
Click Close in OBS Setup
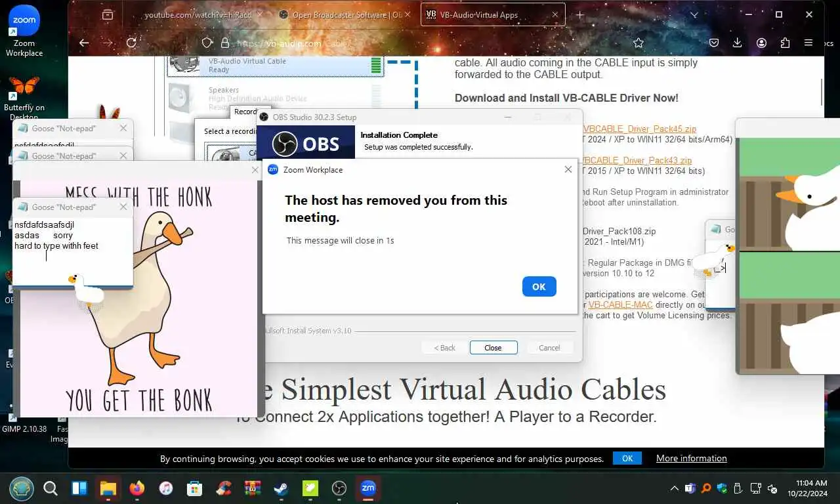pos(493,348)
